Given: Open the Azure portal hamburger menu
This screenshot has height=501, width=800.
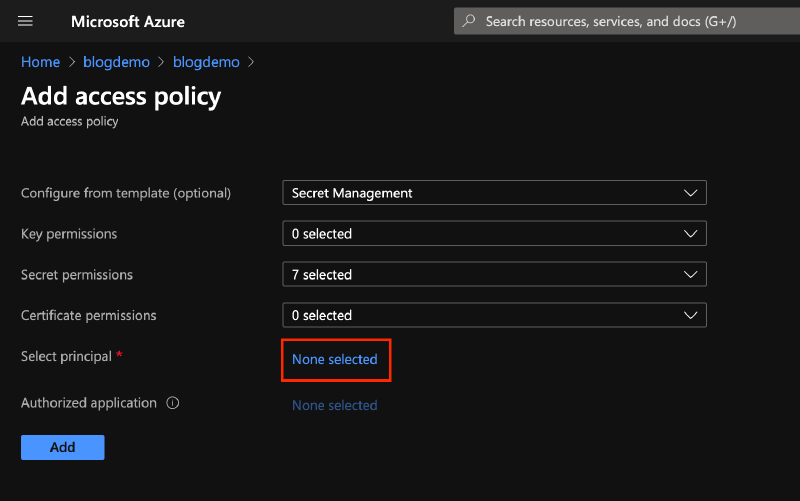Looking at the screenshot, I should [x=26, y=21].
